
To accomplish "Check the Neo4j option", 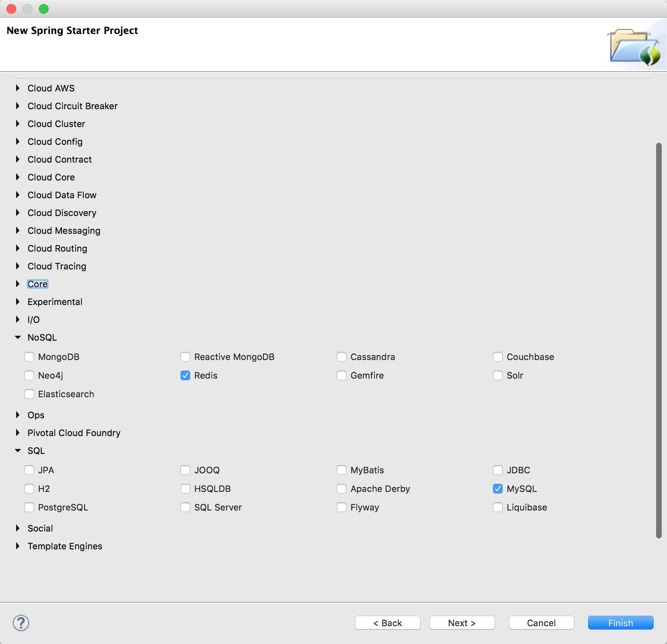I will [29, 375].
